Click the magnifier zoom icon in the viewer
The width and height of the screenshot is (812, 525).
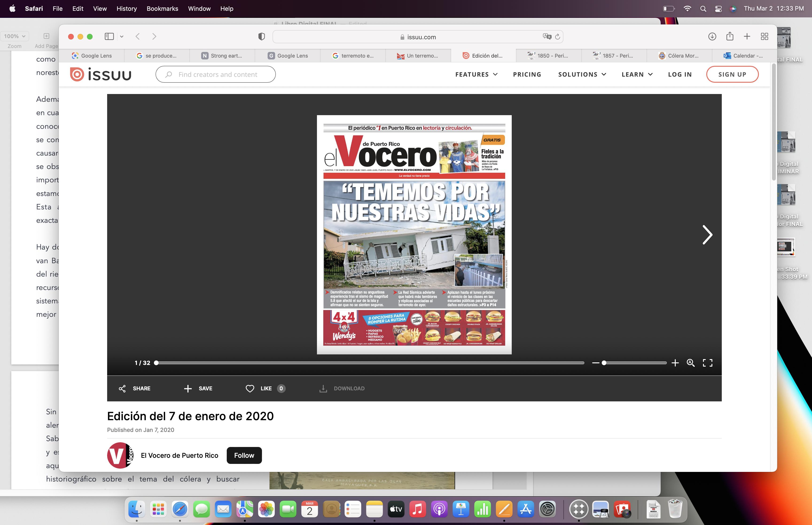690,363
